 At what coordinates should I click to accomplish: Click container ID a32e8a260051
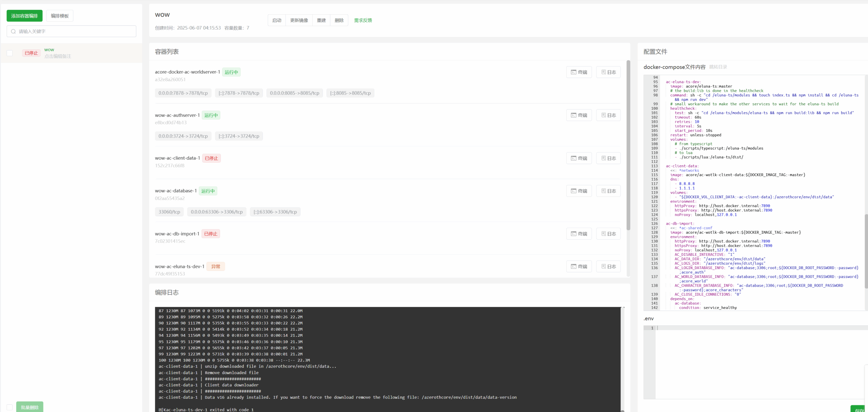170,79
